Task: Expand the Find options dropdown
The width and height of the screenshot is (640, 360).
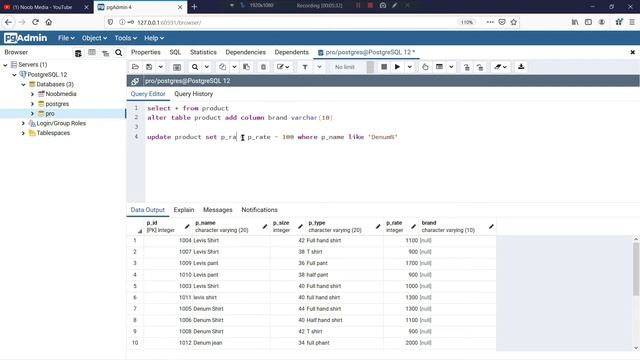Action: 207,67
